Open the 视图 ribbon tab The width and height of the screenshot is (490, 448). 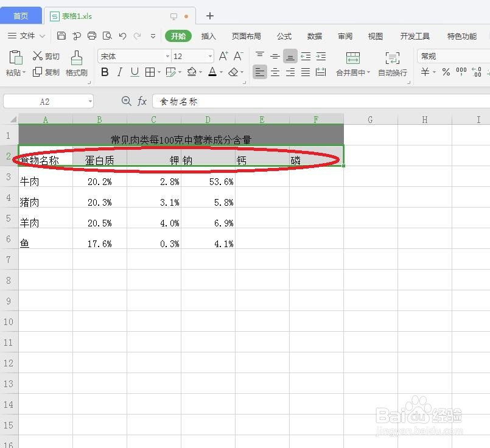click(376, 37)
